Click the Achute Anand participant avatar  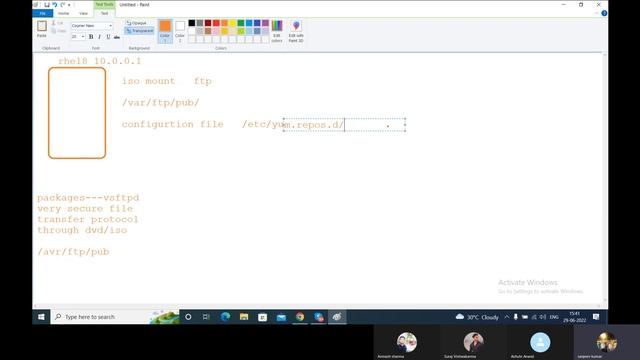pyautogui.click(x=540, y=342)
